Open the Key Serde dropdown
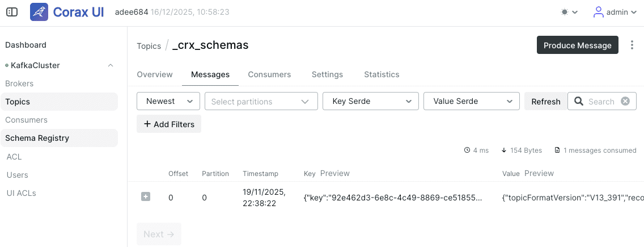The width and height of the screenshot is (644, 247). (370, 101)
